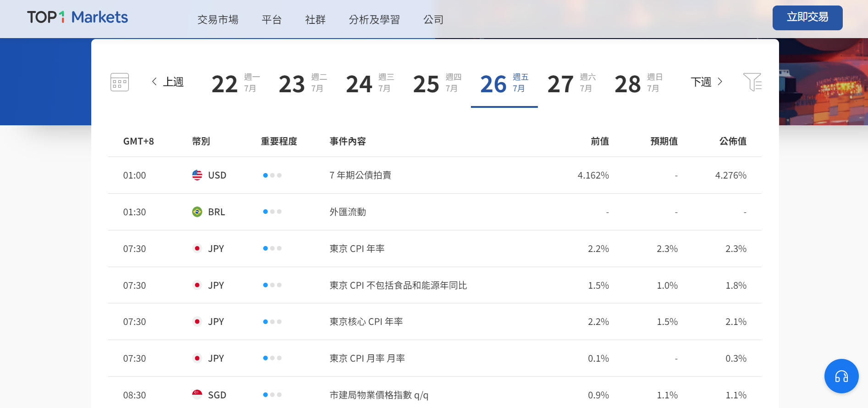The image size is (868, 408).
Task: Click the 2.1% published value
Action: (x=736, y=322)
